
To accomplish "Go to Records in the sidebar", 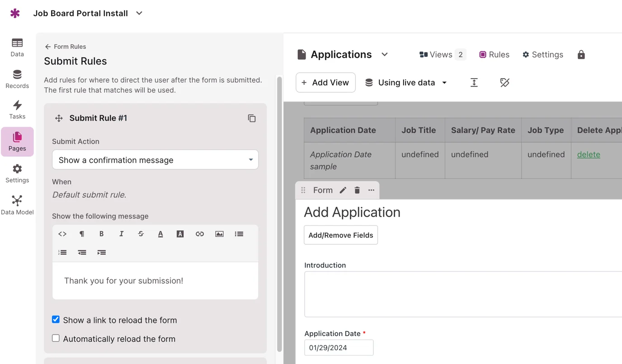I will point(17,79).
